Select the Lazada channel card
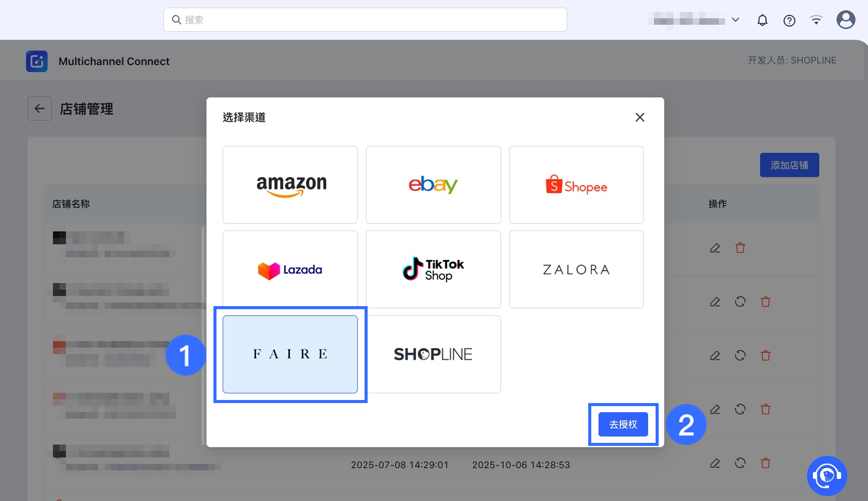Screen dimensions: 868x501 pos(290,269)
